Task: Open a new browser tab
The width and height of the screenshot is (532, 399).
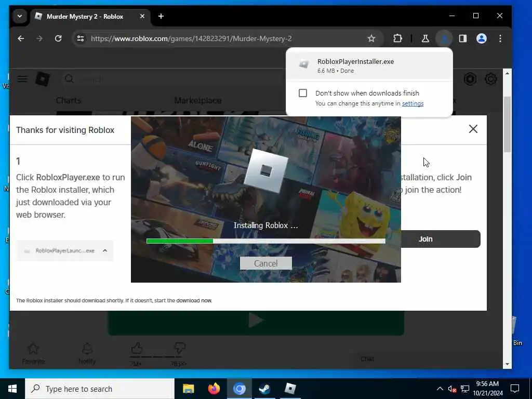Action: (x=161, y=16)
